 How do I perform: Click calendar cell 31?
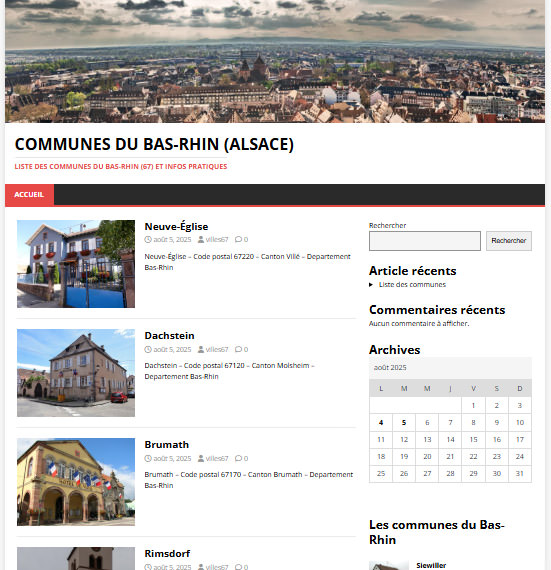[x=520, y=474]
